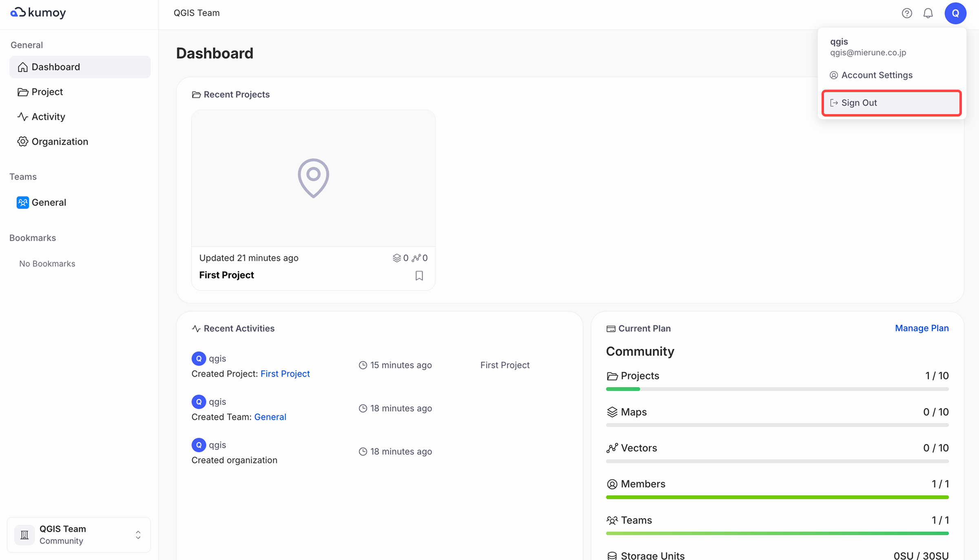Image resolution: width=979 pixels, height=560 pixels.
Task: Click the Projects usage progress bar
Action: click(x=777, y=389)
